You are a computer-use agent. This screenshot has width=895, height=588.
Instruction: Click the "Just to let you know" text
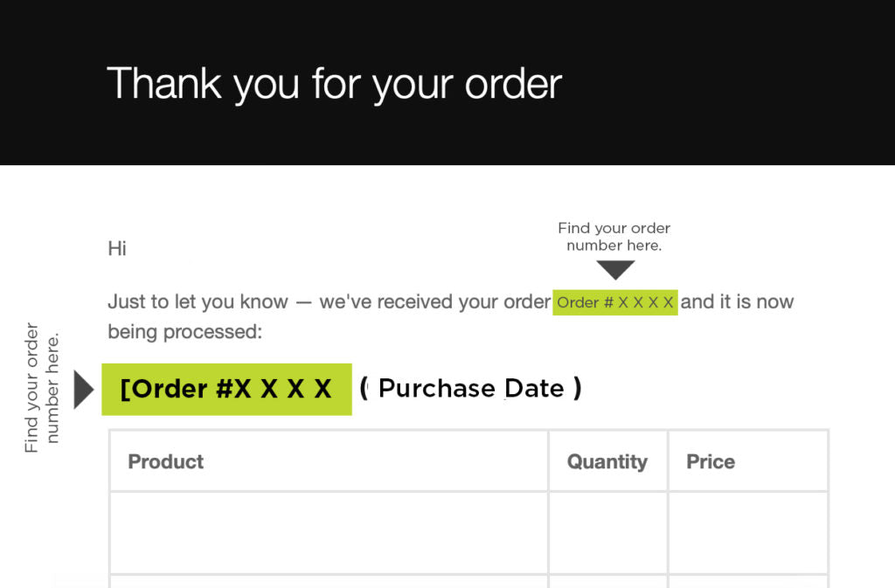coord(198,302)
